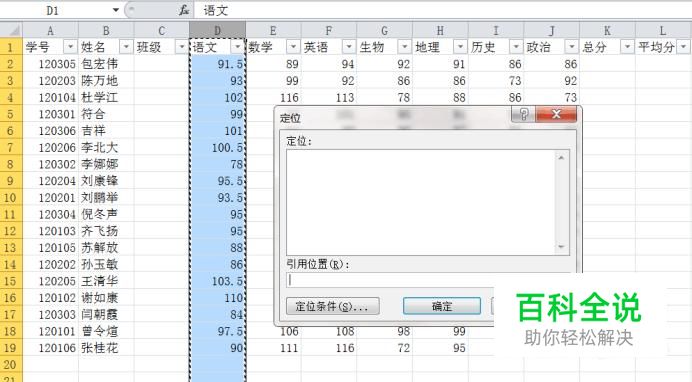Select column G header
Viewport: 692px width, 382px height.
(x=384, y=30)
